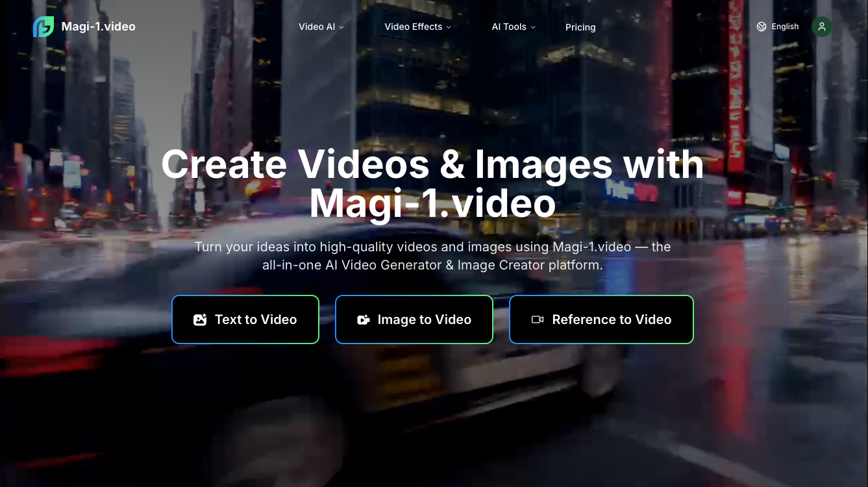Click the Reference to Video button
This screenshot has width=868, height=487.
601,319
